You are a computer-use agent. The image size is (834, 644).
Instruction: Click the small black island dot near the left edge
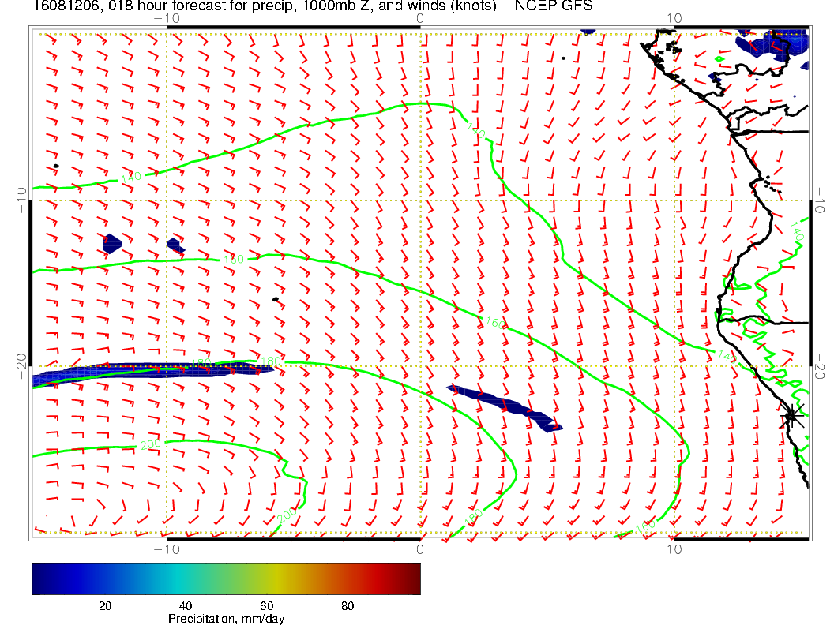pyautogui.click(x=56, y=166)
